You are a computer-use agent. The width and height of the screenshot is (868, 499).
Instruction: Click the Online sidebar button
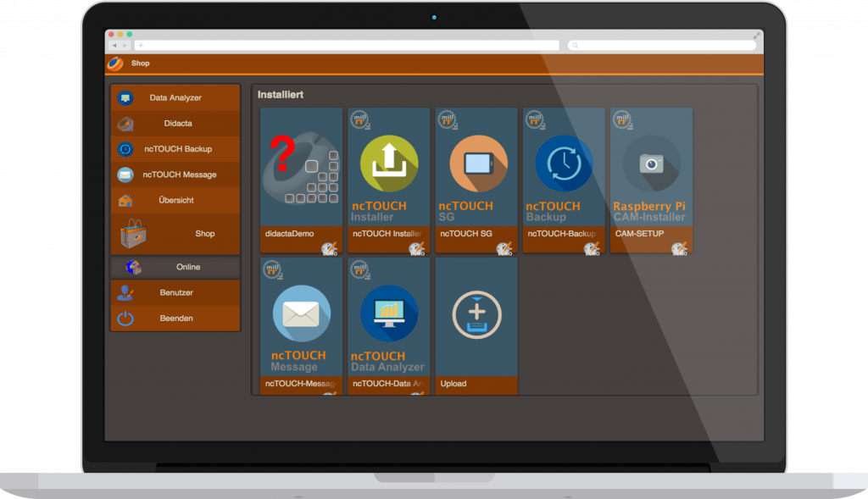tap(175, 267)
